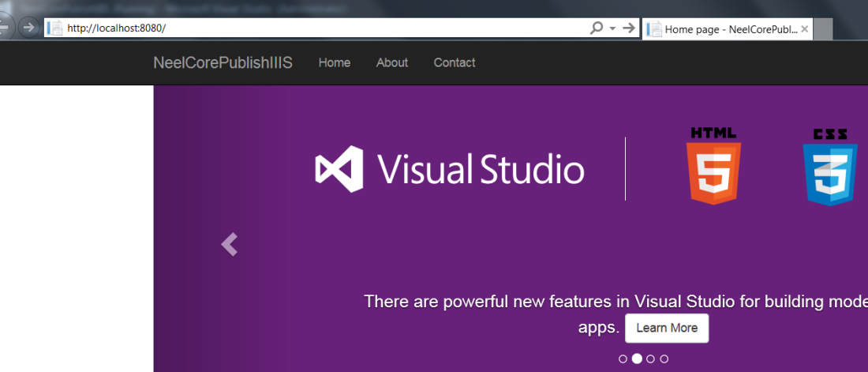
Task: Open the Contact nav menu item
Action: coord(455,62)
